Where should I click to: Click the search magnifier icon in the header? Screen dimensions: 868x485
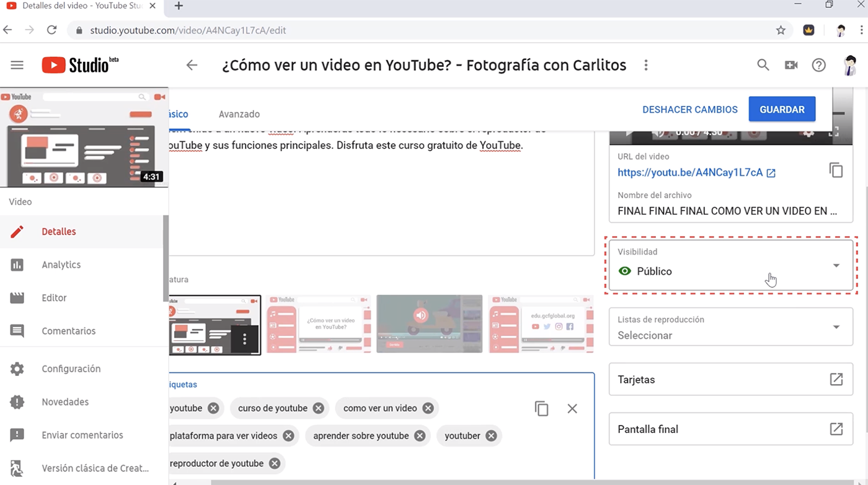click(763, 65)
